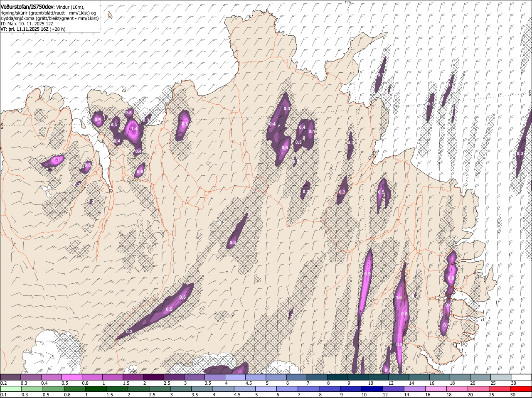Select the darkest purple swatch above the upper legend's 2

tap(154, 377)
